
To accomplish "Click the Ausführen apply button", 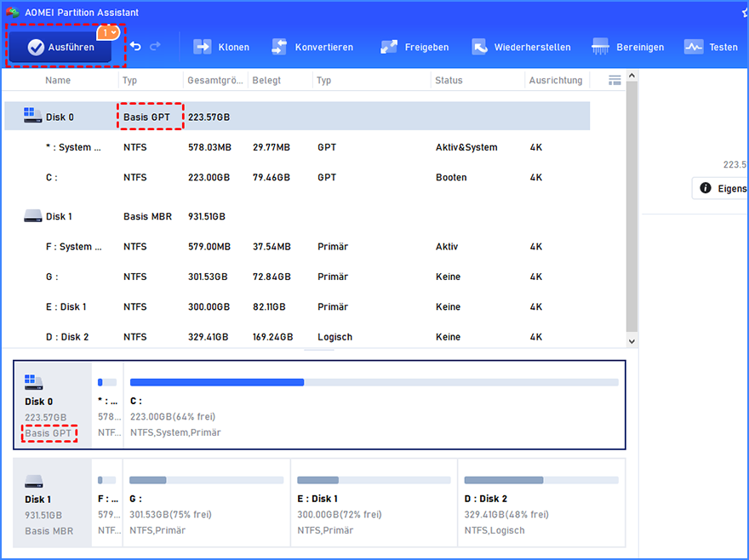I will (60, 48).
